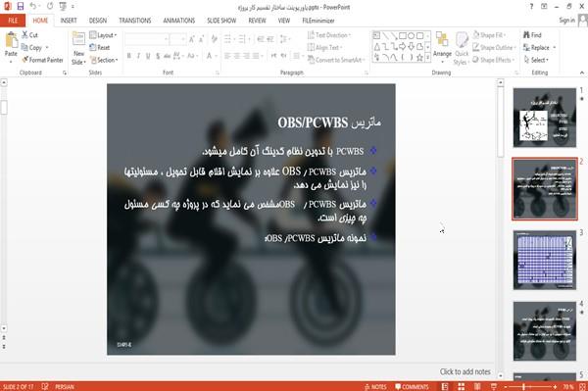This screenshot has width=588, height=391.
Task: Click Replace in Editing group
Action: [x=539, y=48]
